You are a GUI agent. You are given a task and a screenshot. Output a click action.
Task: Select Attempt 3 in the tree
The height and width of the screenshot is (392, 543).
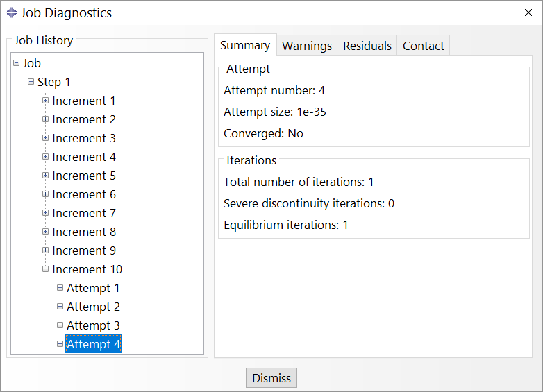[x=93, y=325]
